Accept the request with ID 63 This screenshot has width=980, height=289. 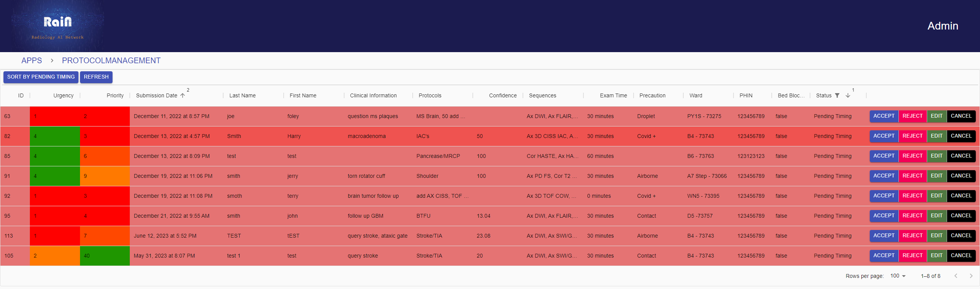884,116
